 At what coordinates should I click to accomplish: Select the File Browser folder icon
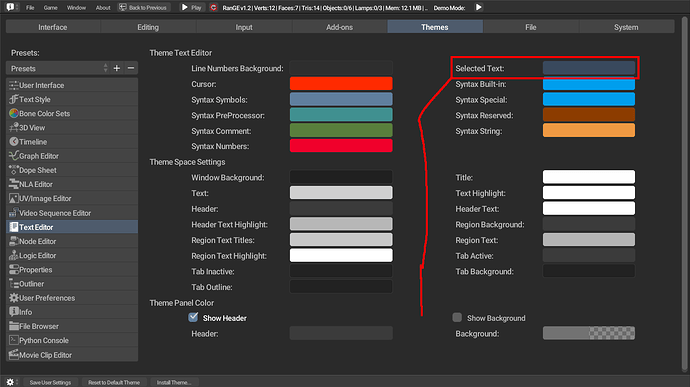pyautogui.click(x=14, y=326)
